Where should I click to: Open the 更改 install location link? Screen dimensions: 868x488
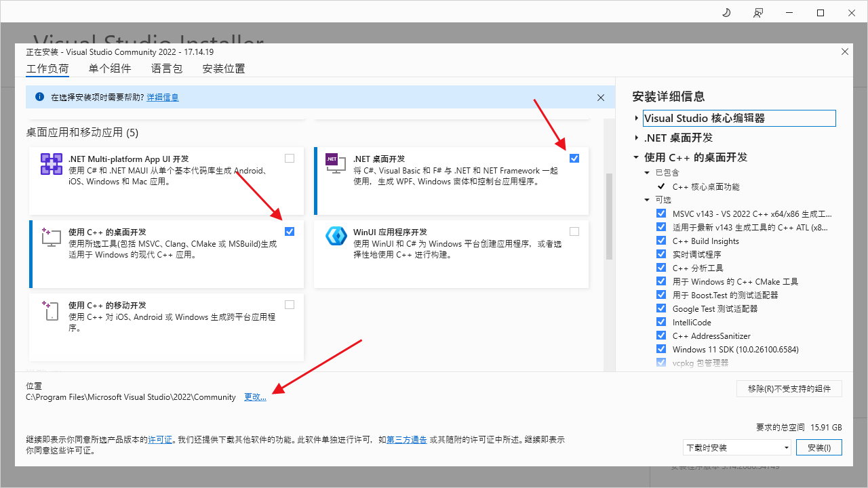[255, 397]
